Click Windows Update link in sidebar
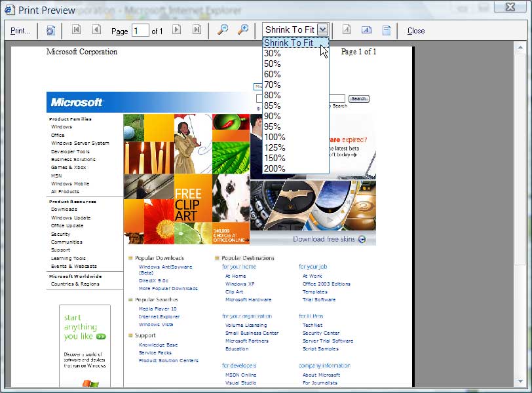The height and width of the screenshot is (393, 532). click(x=71, y=217)
